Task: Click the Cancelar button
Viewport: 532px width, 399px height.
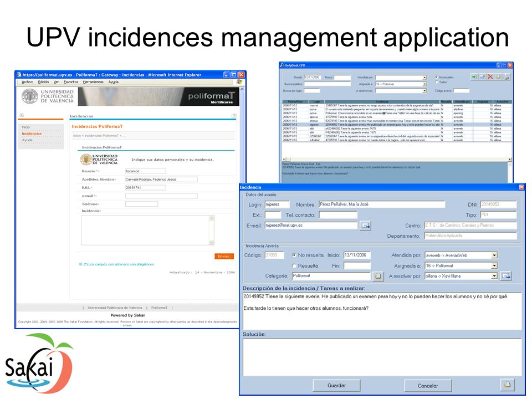Action: pyautogui.click(x=428, y=386)
